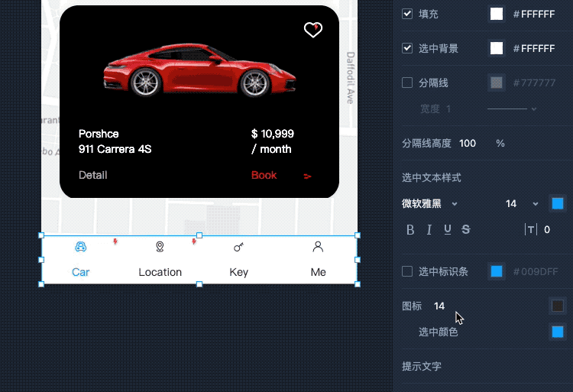Toggle Italic text style
The width and height of the screenshot is (573, 392).
coord(429,230)
